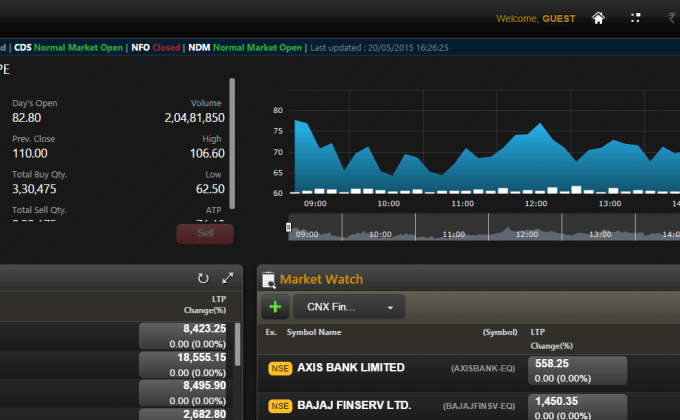
Task: Expand the left panel to fullscreen
Action: (x=228, y=278)
